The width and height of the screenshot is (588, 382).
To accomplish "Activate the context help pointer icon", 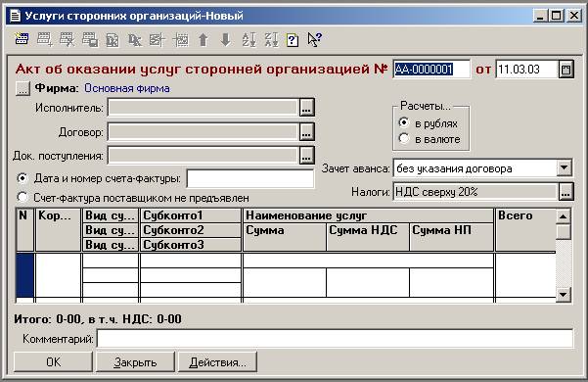I will pyautogui.click(x=314, y=39).
